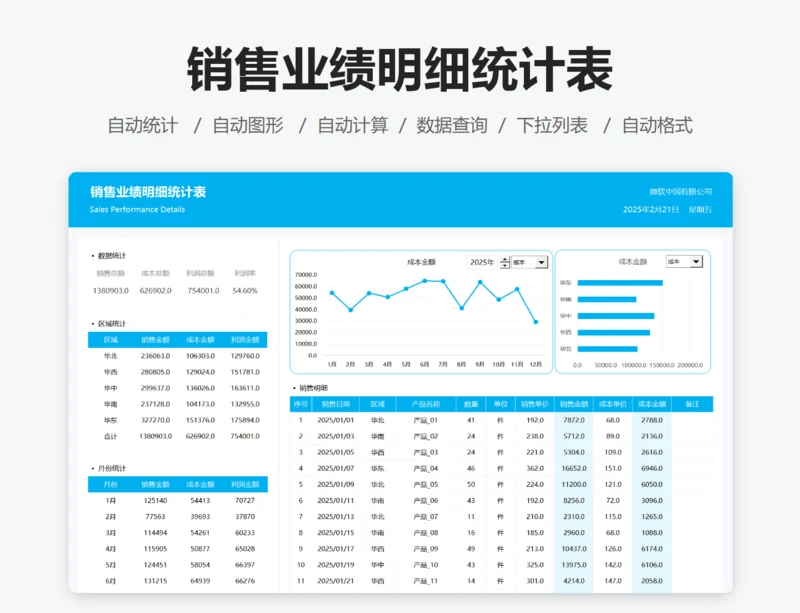The width and height of the screenshot is (800, 613).
Task: Select the 产品_07 cell
Action: click(426, 517)
